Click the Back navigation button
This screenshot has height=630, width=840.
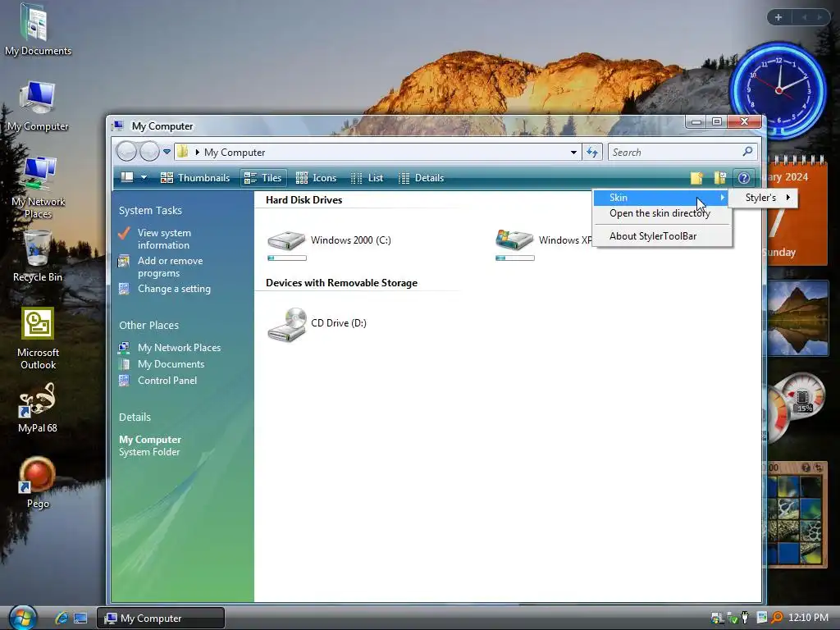pyautogui.click(x=127, y=152)
